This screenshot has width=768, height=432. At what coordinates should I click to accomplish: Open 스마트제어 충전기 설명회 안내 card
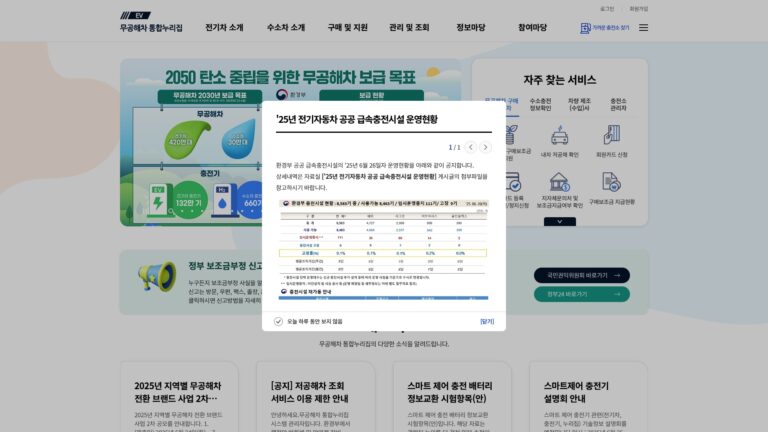[588, 397]
